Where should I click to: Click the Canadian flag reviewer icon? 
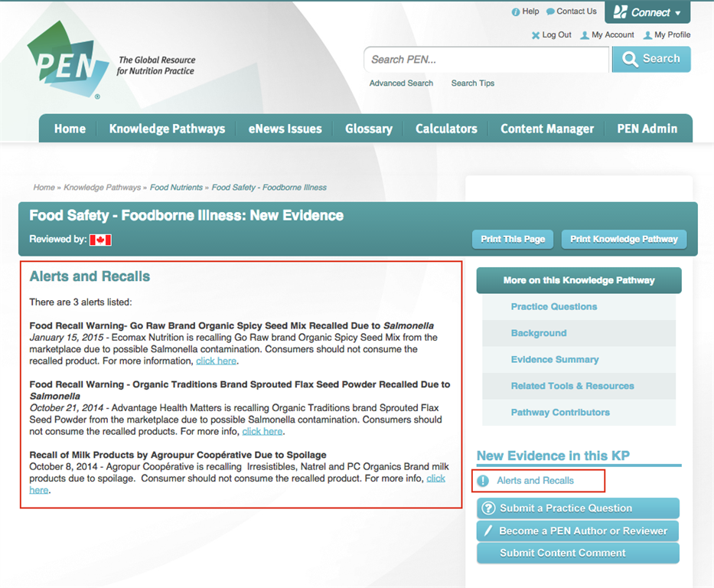(100, 240)
